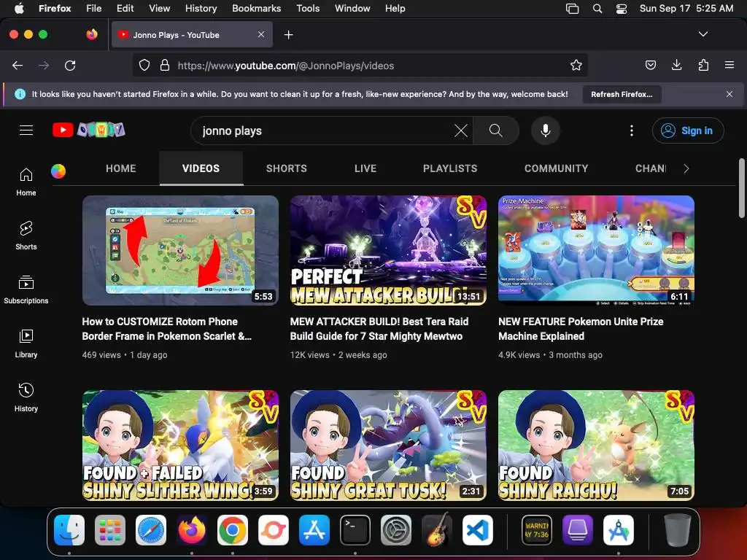Open Visual Studio Code from Dock
The image size is (747, 560).
click(478, 530)
